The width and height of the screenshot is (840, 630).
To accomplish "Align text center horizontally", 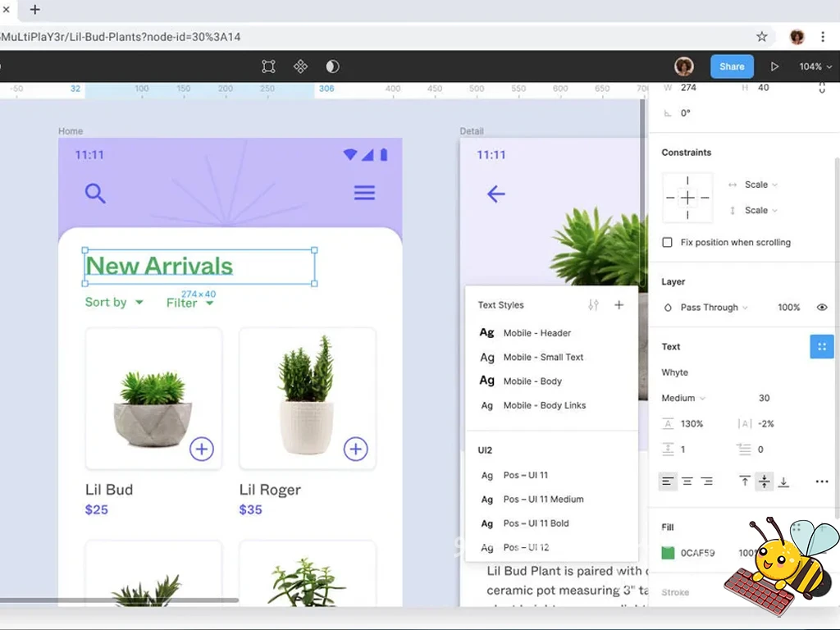I will (687, 482).
